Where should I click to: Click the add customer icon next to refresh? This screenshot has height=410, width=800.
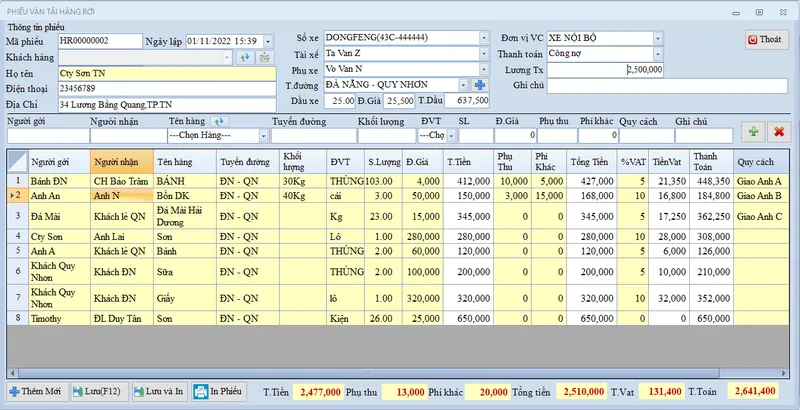click(x=264, y=58)
